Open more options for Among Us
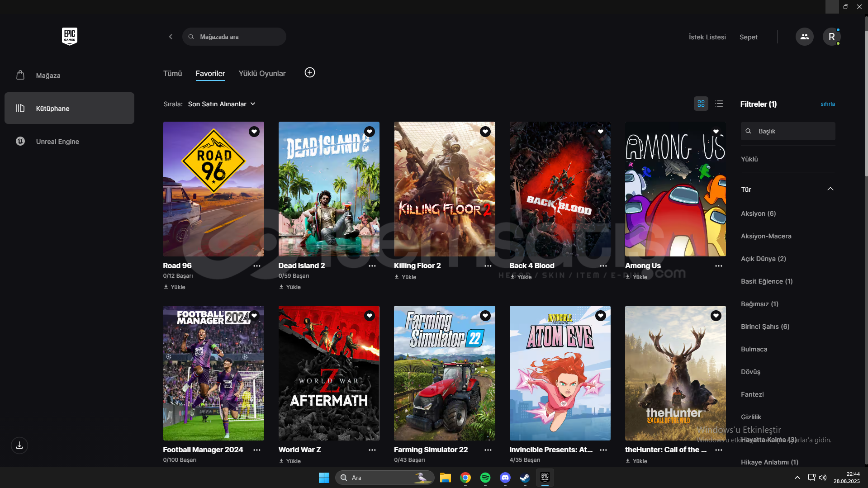The width and height of the screenshot is (868, 488). (x=719, y=266)
